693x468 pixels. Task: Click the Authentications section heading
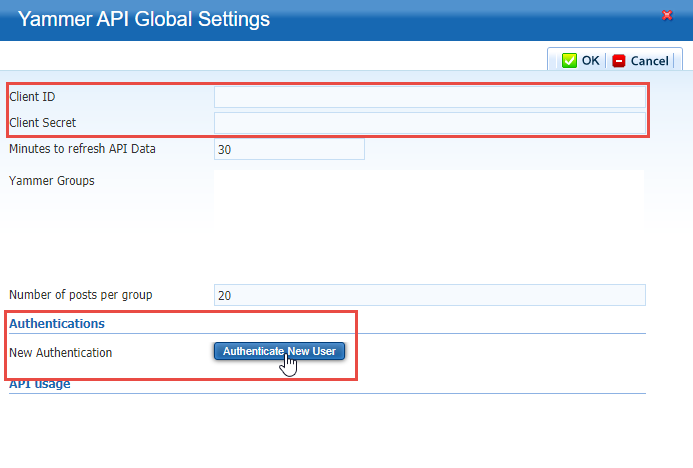57,323
